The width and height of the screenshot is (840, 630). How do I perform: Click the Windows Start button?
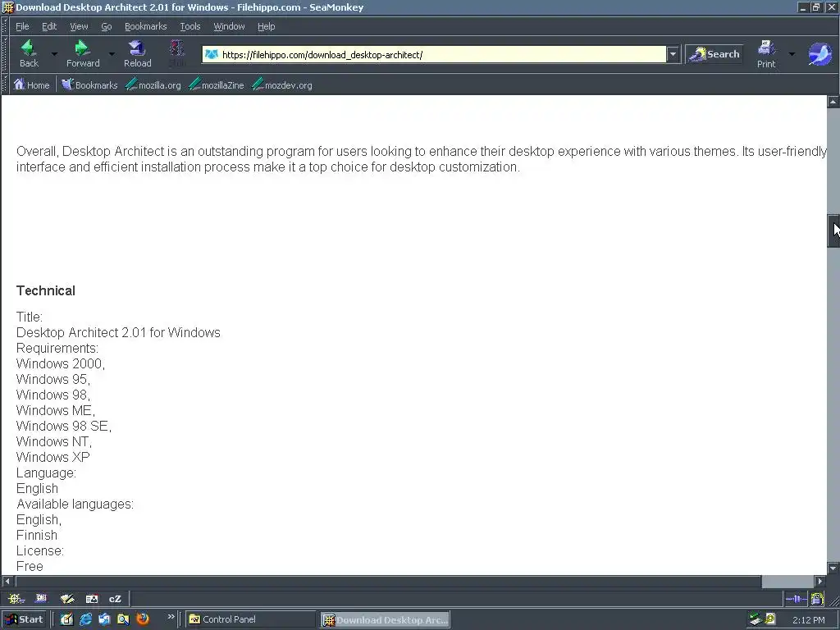point(24,619)
